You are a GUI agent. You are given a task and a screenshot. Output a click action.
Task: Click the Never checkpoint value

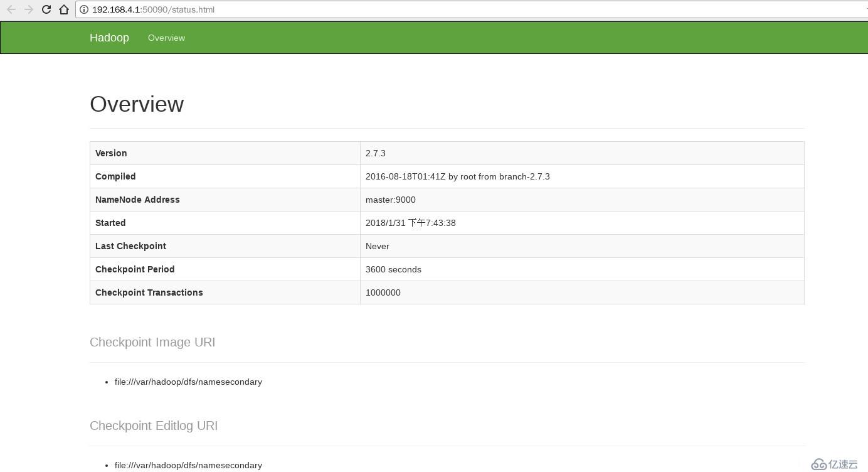coord(378,246)
